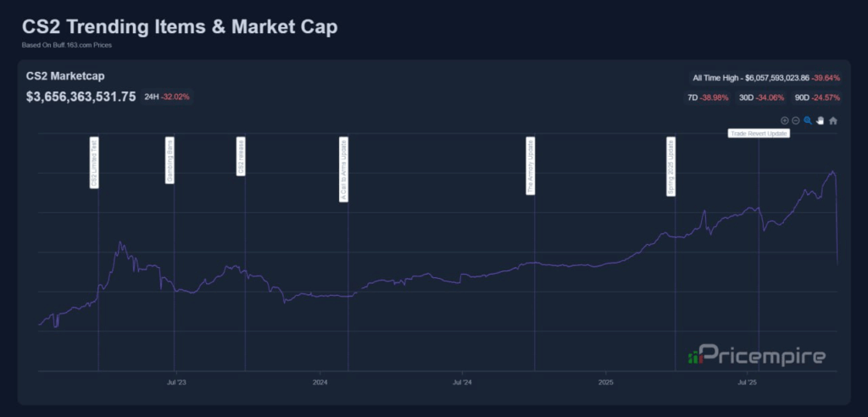Click The Armory Update annotation

click(531, 166)
